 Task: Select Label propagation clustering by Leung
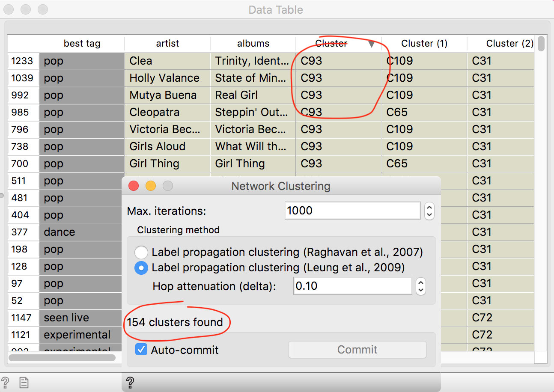(141, 268)
